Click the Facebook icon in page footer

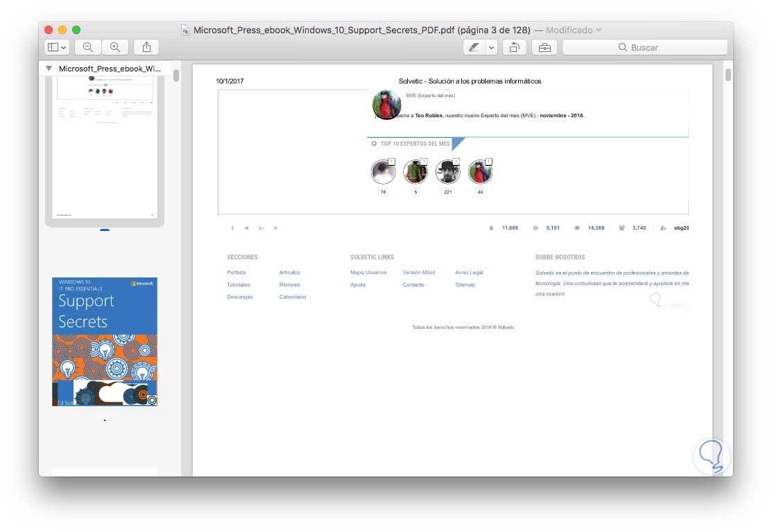[x=232, y=228]
